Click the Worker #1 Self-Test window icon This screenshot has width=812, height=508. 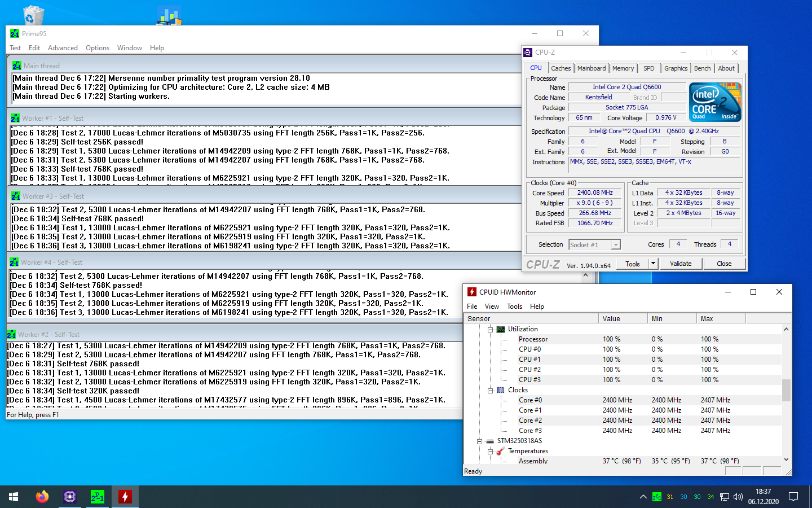coord(15,119)
